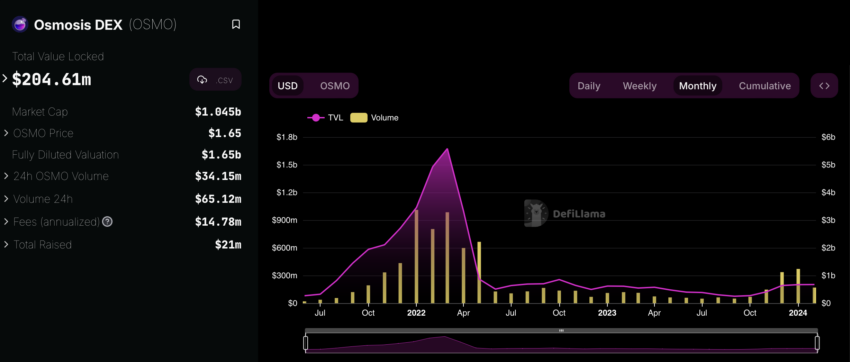This screenshot has width=850, height=362.
Task: Click the DefiLlama watermark logo
Action: click(564, 214)
